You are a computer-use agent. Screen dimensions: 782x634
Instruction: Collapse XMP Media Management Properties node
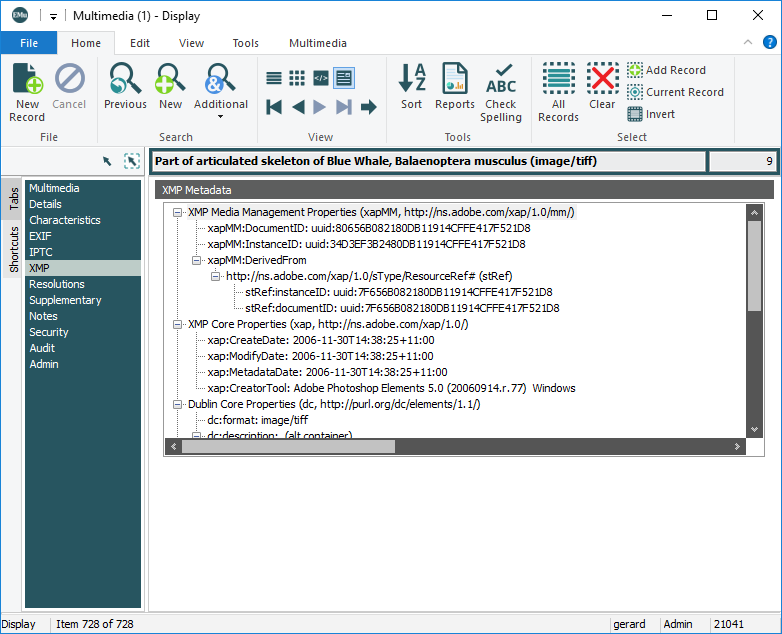[x=177, y=212]
